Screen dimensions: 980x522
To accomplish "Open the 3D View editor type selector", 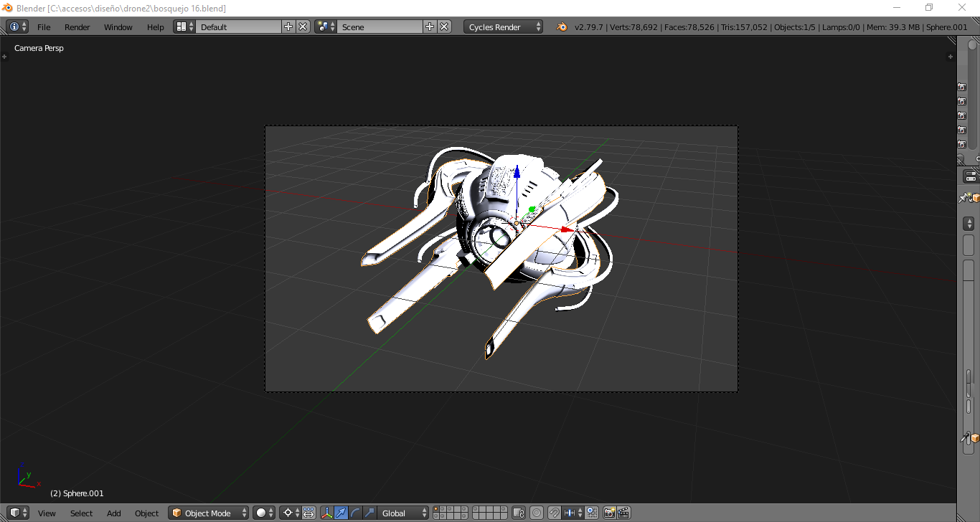I will pos(17,513).
